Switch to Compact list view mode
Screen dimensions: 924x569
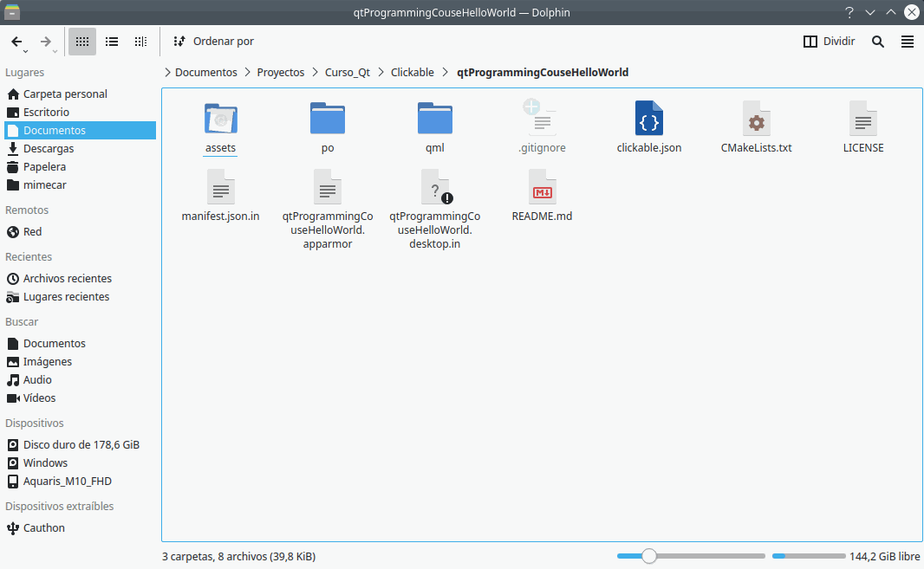(x=112, y=42)
